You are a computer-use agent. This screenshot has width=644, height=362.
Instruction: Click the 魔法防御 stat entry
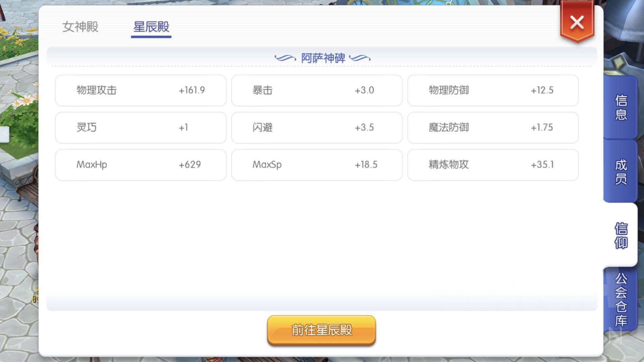pyautogui.click(x=493, y=128)
